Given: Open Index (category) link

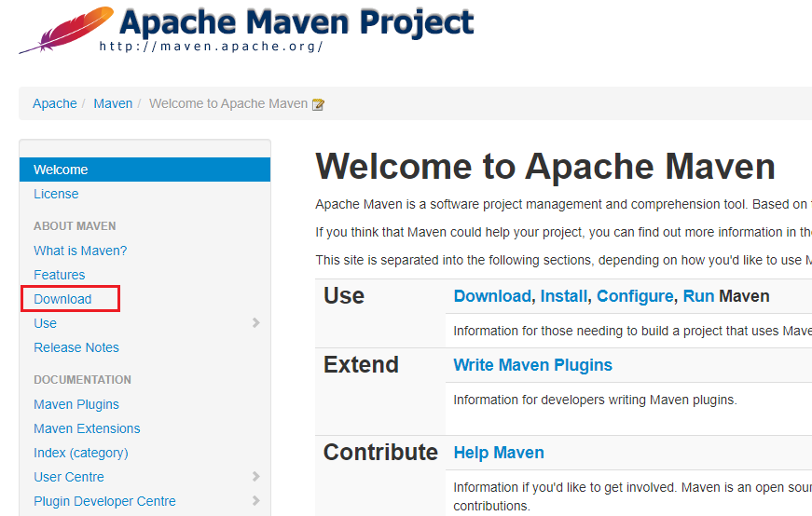Looking at the screenshot, I should [81, 453].
